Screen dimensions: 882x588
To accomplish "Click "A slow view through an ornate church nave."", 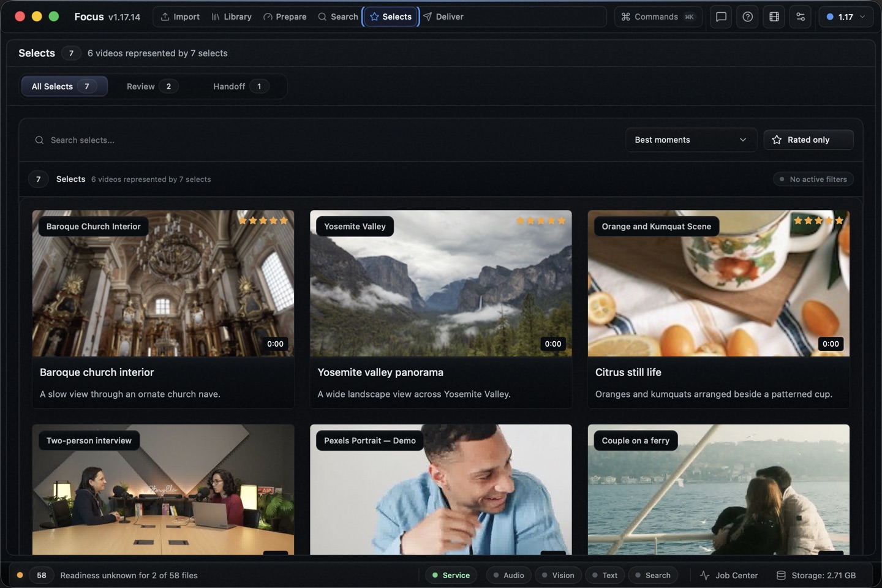I will tap(130, 394).
